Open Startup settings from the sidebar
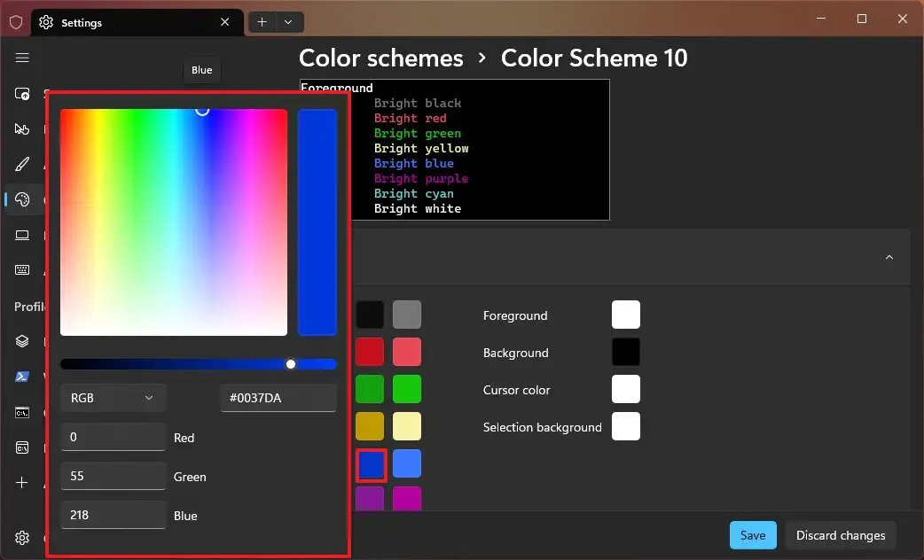 [x=22, y=93]
